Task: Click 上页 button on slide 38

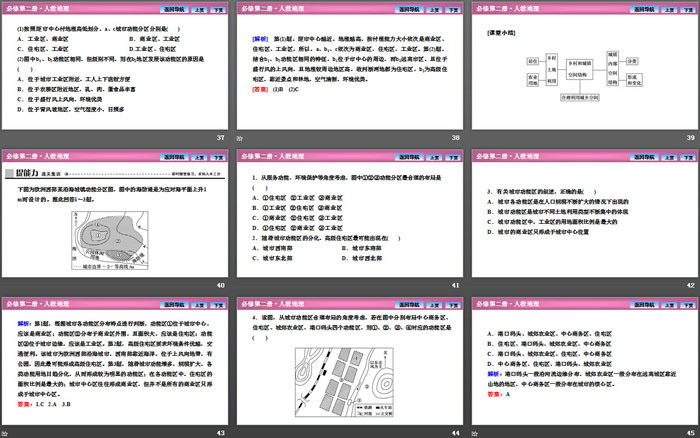Action: 434,9
